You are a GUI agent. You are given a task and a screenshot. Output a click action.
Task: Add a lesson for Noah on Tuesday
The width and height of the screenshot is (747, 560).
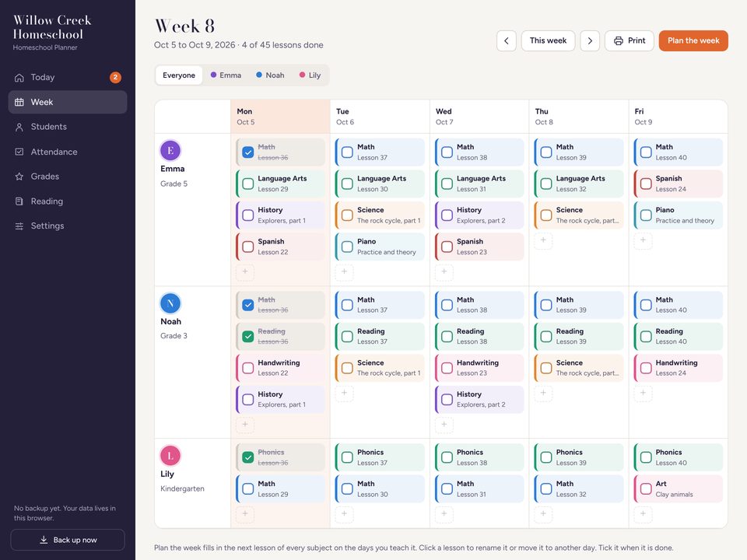coord(345,393)
